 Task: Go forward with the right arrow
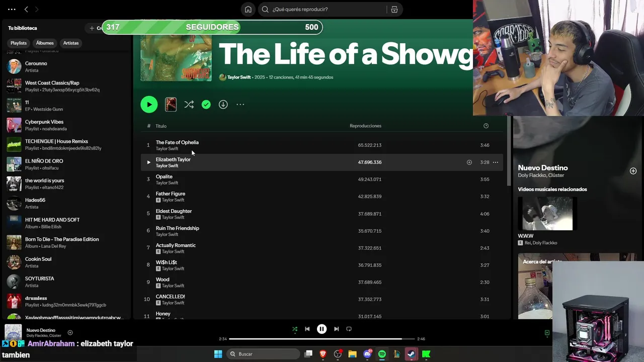coord(36,9)
